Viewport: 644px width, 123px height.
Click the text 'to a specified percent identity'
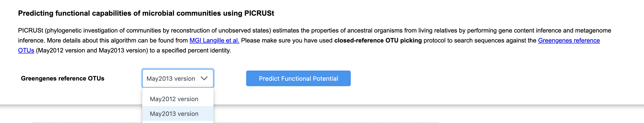click(190, 50)
